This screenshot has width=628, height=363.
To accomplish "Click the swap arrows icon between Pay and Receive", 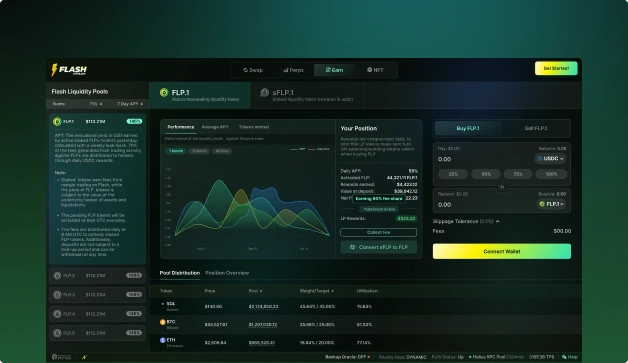I will (x=502, y=187).
